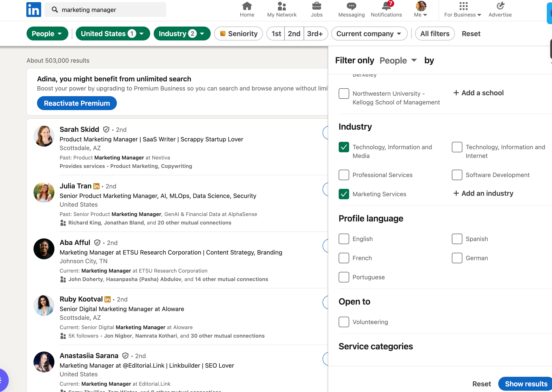
Task: Go to My Network icon
Action: click(282, 6)
